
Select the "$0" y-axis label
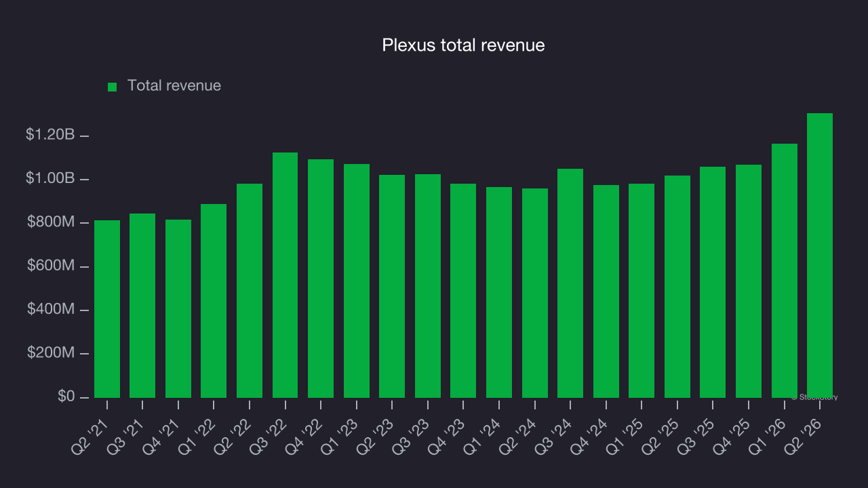65,396
